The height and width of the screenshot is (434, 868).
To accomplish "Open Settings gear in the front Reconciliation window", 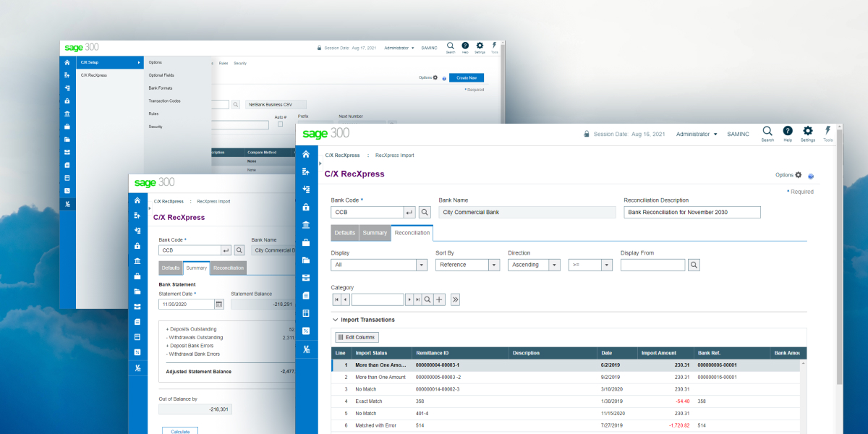I will pos(808,133).
